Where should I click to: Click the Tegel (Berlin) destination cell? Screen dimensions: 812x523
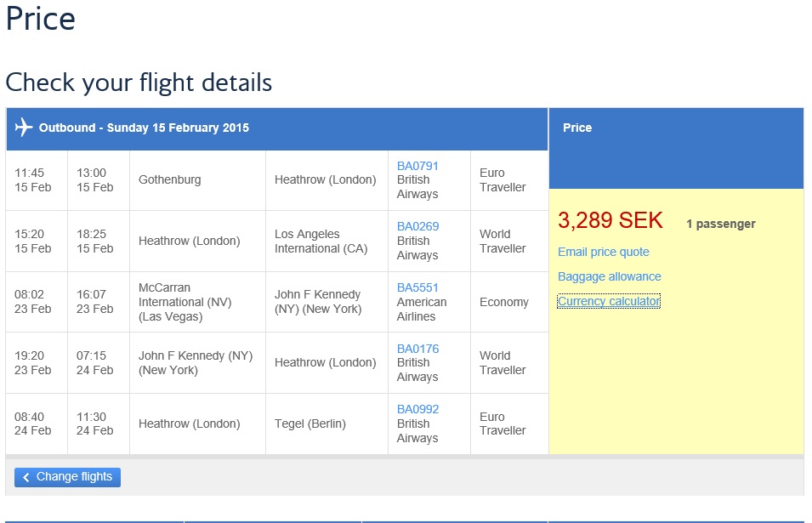pyautogui.click(x=327, y=424)
